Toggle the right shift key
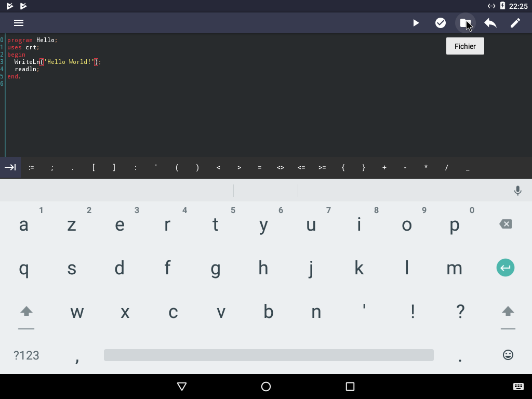Viewport: 532px width, 399px height. [x=508, y=312]
